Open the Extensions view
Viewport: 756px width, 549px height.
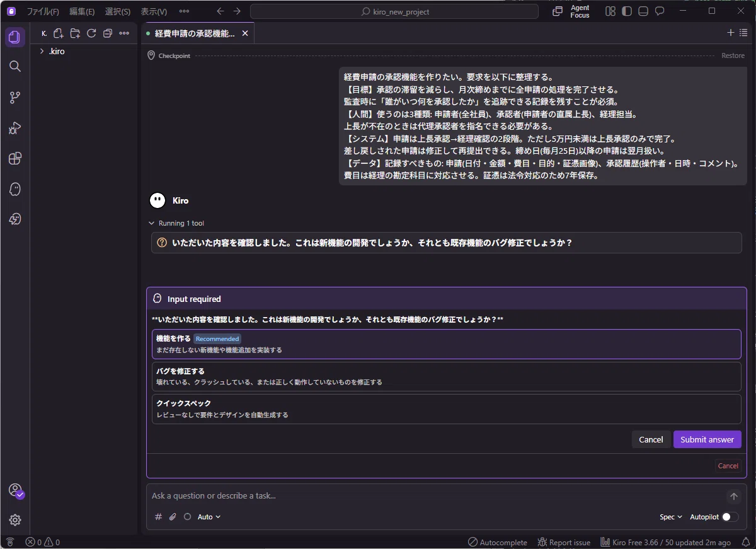[x=15, y=158]
